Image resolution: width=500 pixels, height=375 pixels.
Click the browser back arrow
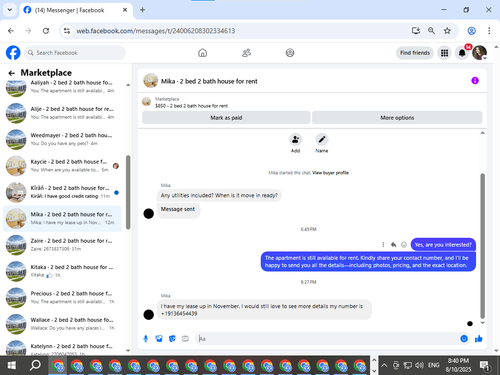pos(11,31)
